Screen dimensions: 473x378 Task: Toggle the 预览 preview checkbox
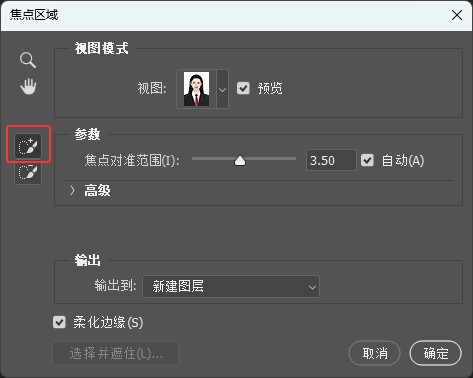(x=243, y=88)
